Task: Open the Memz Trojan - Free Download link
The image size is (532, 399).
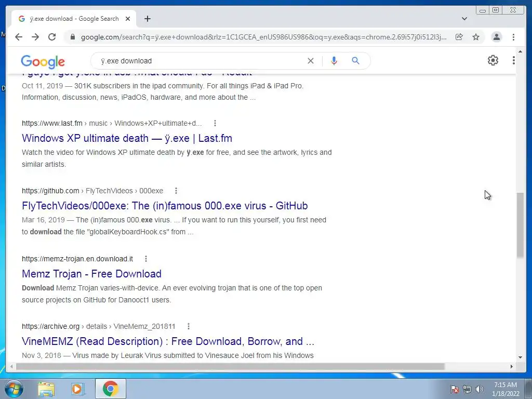Action: pyautogui.click(x=91, y=274)
